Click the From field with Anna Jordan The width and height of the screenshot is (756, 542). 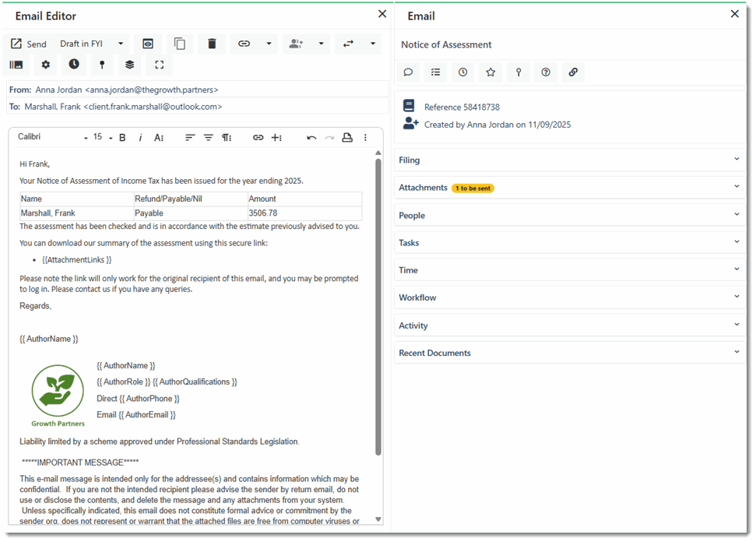pos(198,90)
